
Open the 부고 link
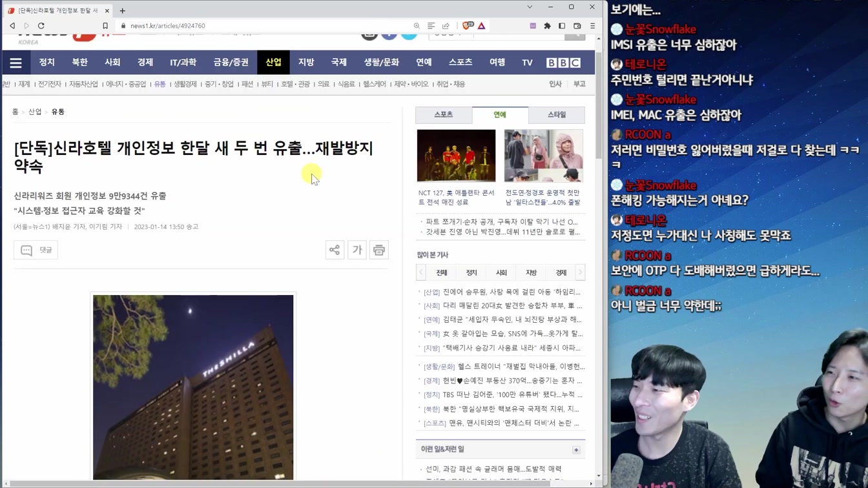579,84
